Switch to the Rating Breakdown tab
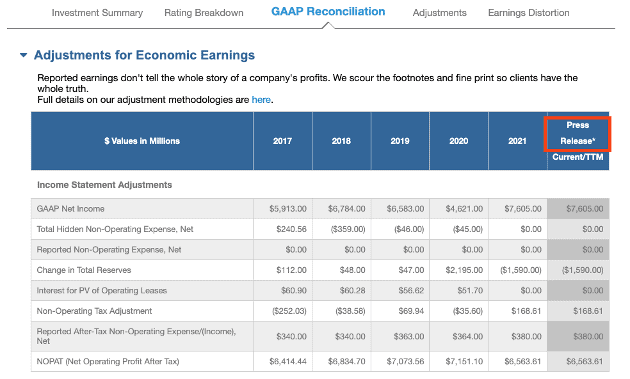Viewport: 630px width, 379px height. 204,13
